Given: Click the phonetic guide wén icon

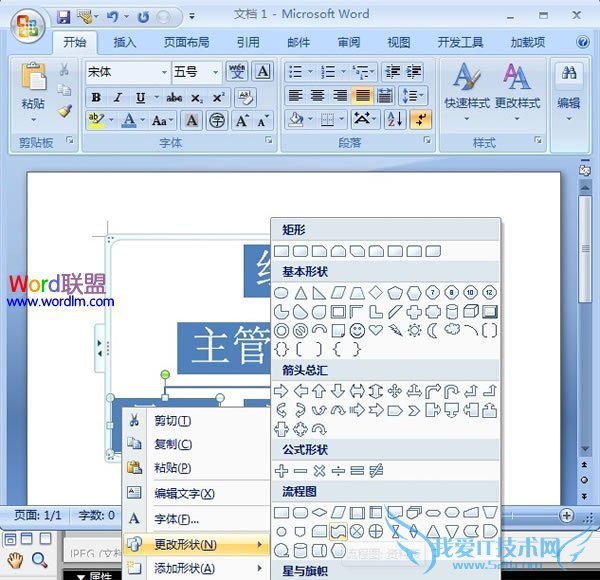Looking at the screenshot, I should click(x=237, y=71).
